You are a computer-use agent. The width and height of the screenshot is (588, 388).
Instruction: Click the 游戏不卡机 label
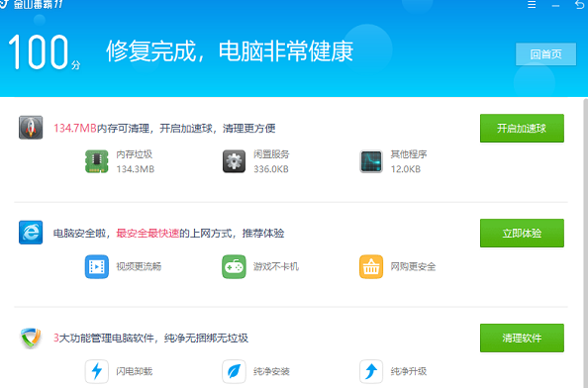click(276, 266)
